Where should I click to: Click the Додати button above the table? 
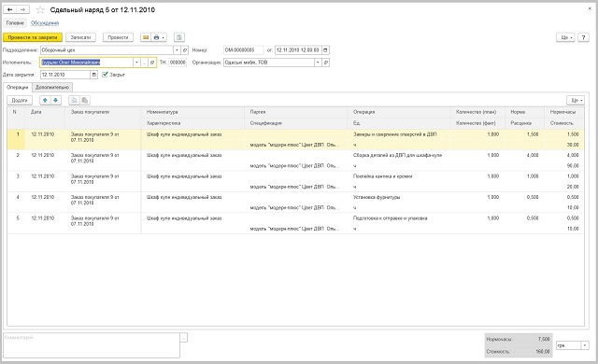point(20,100)
